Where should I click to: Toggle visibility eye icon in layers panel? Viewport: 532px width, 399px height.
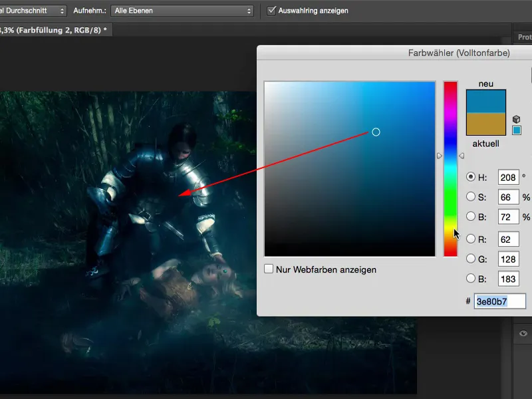point(523,333)
